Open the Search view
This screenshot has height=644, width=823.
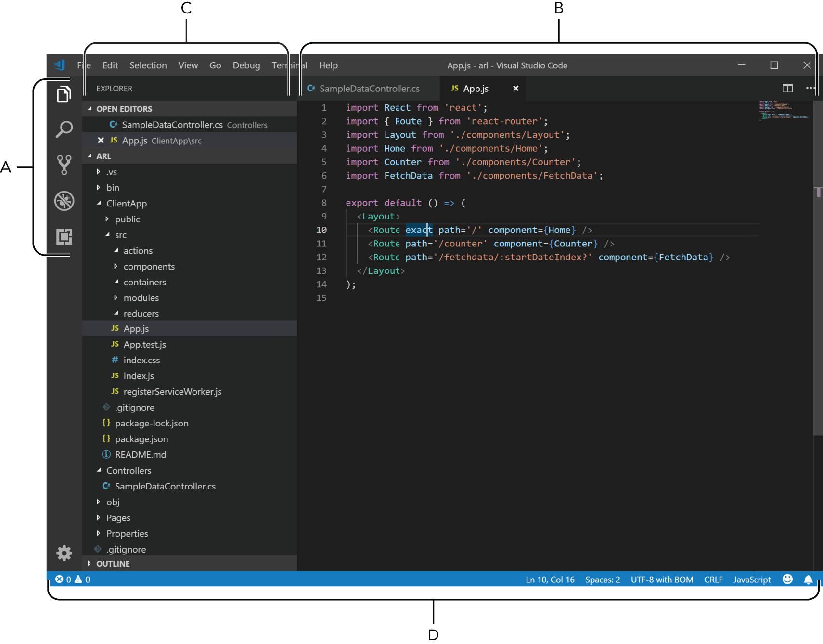pyautogui.click(x=64, y=129)
